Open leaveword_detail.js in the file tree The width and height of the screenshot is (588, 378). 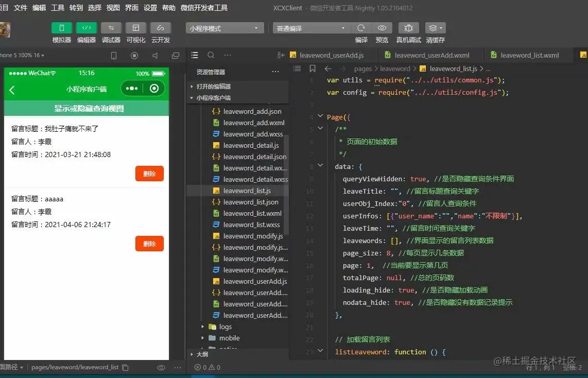pyautogui.click(x=251, y=146)
